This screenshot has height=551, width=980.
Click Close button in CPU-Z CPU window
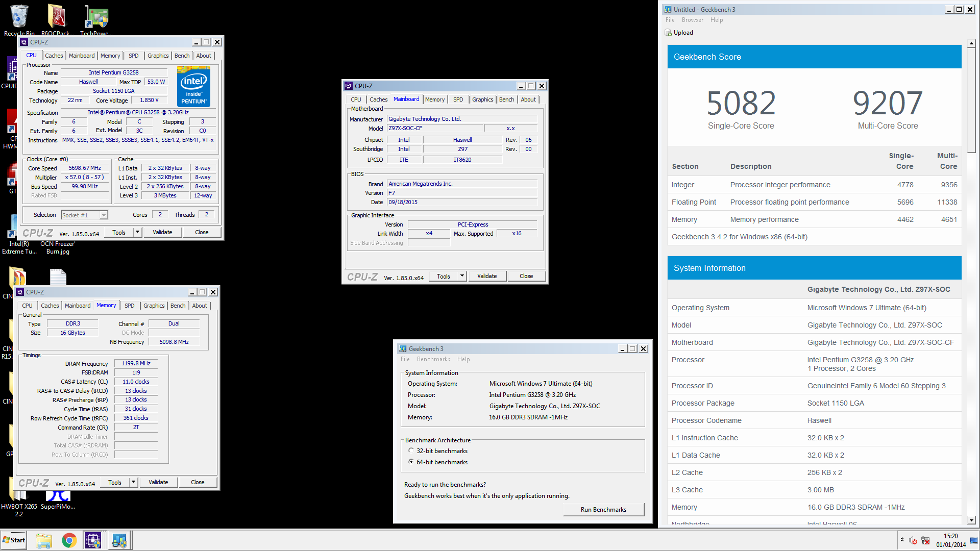tap(202, 232)
